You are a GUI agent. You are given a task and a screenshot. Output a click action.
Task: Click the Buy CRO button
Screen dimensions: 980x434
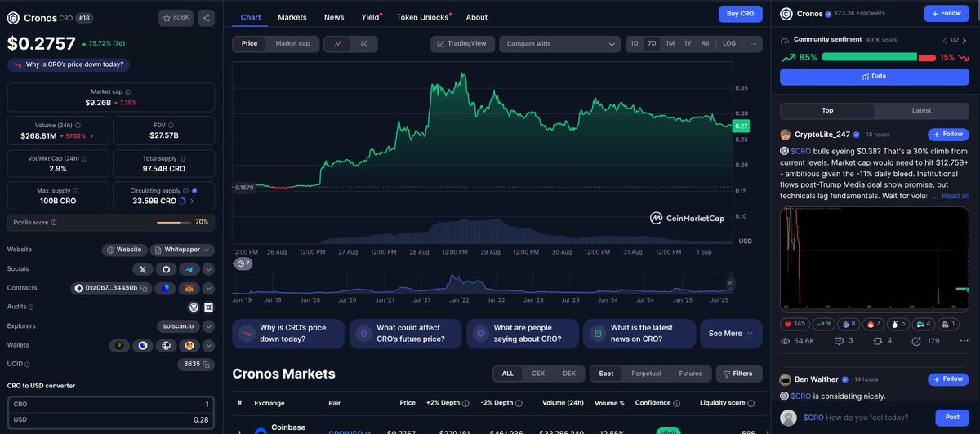(x=742, y=14)
